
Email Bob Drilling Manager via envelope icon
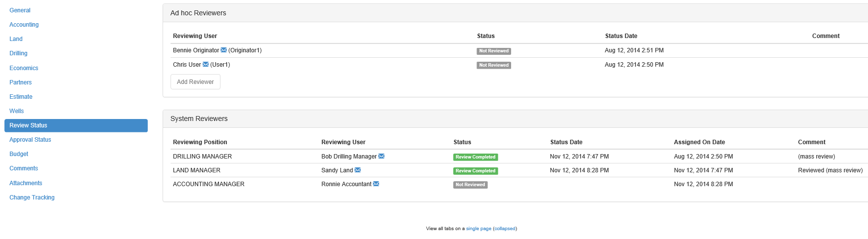pyautogui.click(x=381, y=156)
